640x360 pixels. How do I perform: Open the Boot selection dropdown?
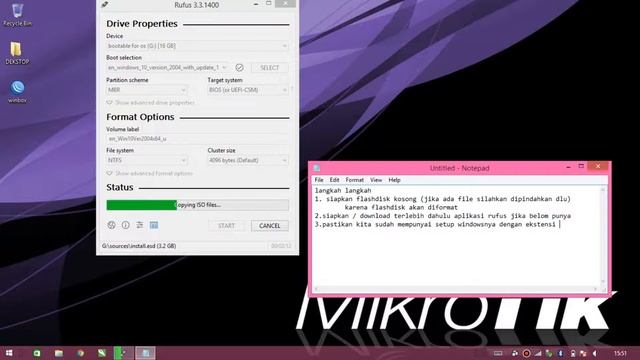pyautogui.click(x=168, y=67)
